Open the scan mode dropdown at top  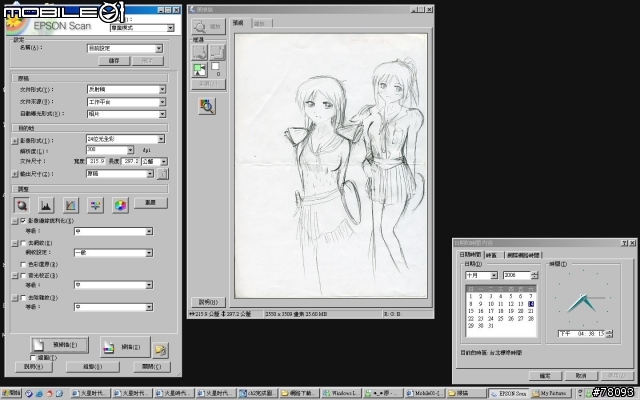(142, 28)
